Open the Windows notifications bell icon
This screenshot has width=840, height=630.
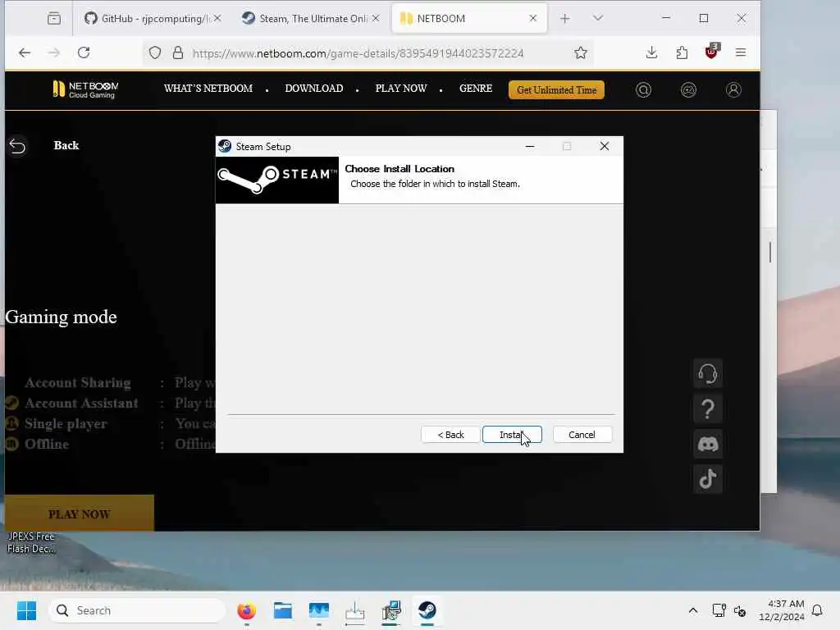pyautogui.click(x=818, y=610)
